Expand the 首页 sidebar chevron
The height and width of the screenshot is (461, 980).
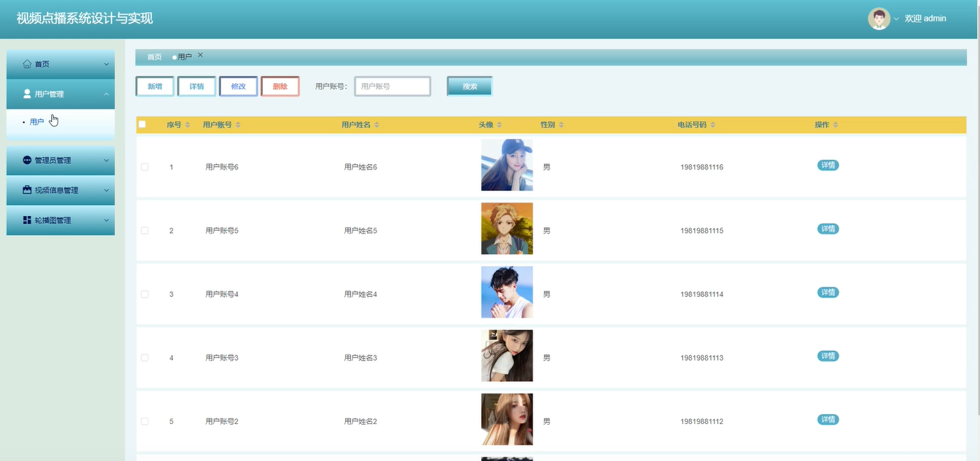pos(107,65)
